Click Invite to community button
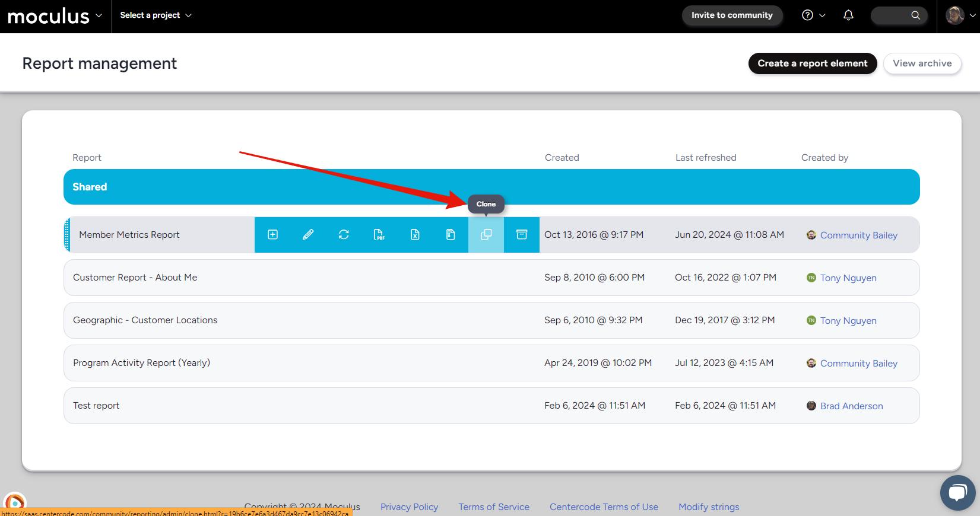The height and width of the screenshot is (516, 980). coord(732,15)
